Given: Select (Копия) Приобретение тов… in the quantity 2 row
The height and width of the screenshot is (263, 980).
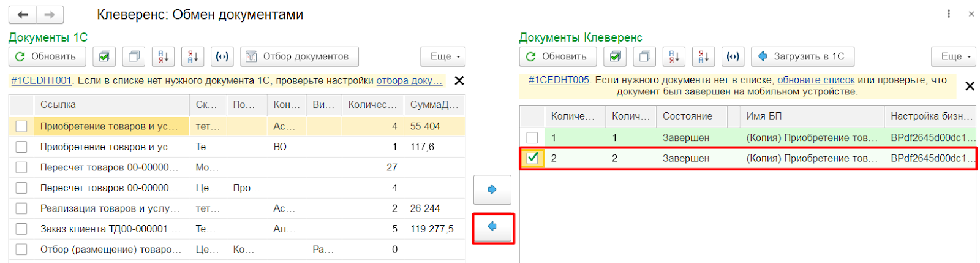Looking at the screenshot, I should tap(812, 158).
